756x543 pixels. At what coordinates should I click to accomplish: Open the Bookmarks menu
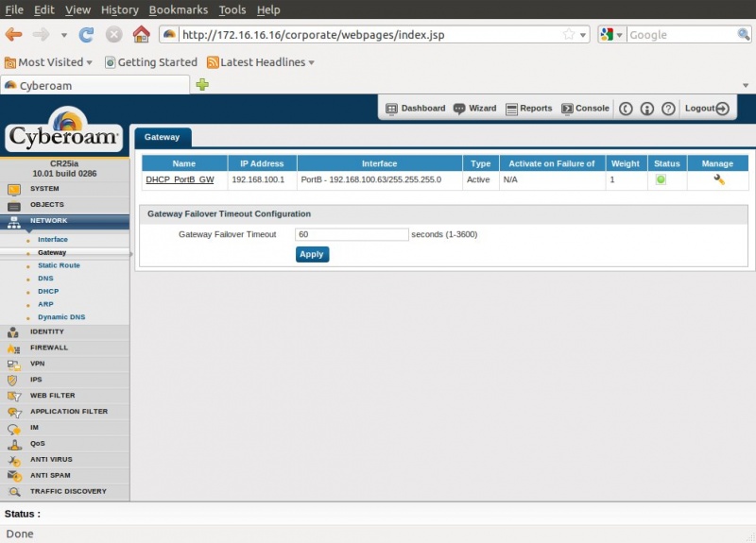pos(179,9)
